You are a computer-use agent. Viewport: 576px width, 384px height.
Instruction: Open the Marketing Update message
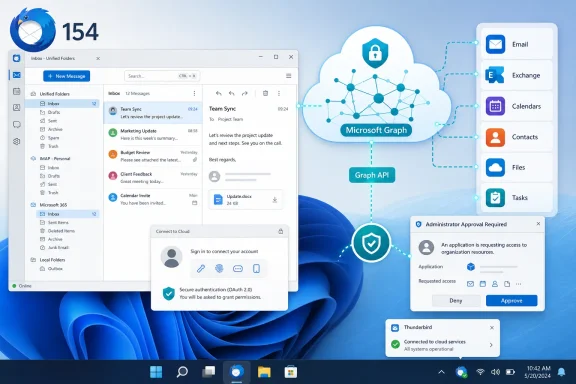click(153, 134)
